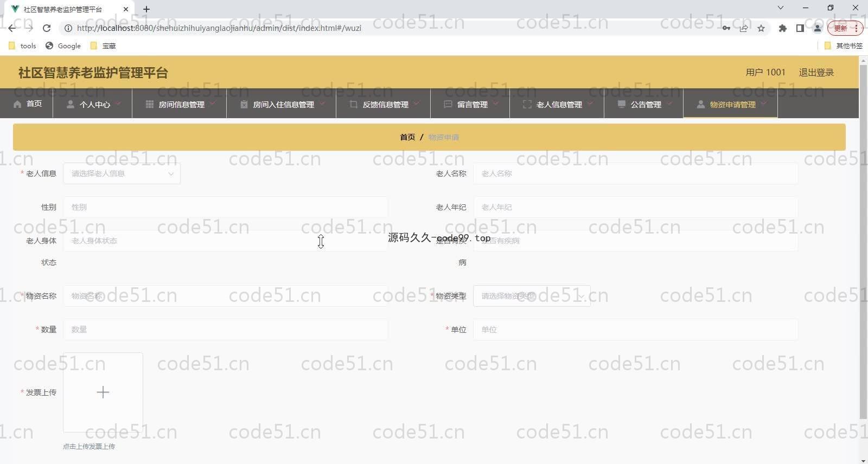This screenshot has height=464, width=868.
Task: Expand the 老人信息管理 menu arrow
Action: [590, 104]
